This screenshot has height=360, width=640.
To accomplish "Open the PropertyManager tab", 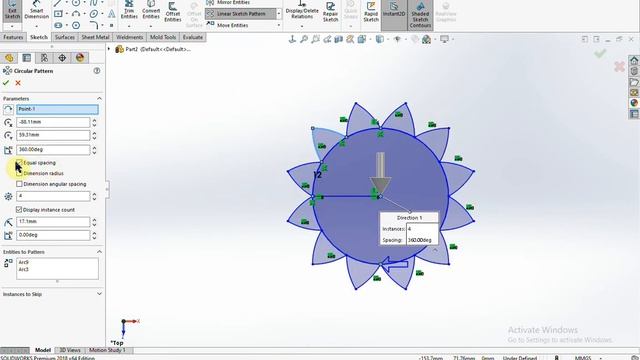I will [x=27, y=58].
